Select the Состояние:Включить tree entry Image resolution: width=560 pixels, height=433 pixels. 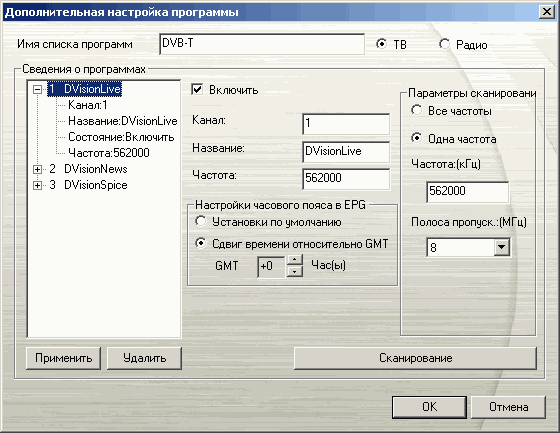[121, 137]
